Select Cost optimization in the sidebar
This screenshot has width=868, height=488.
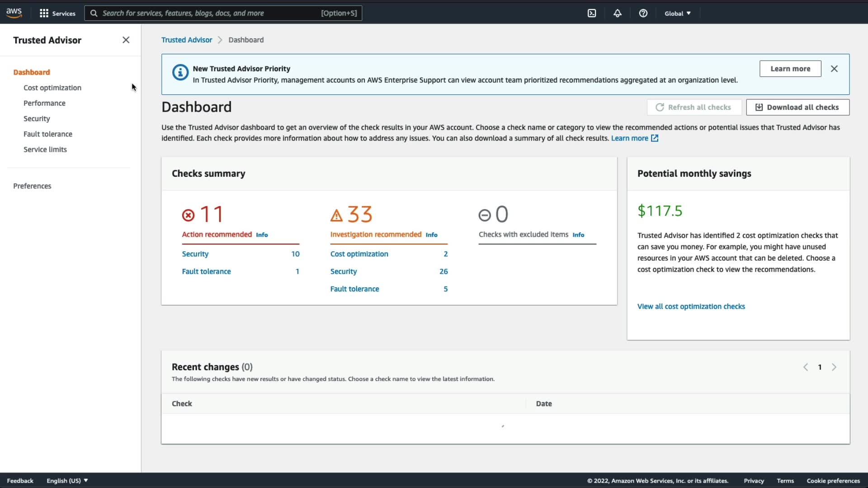[52, 88]
